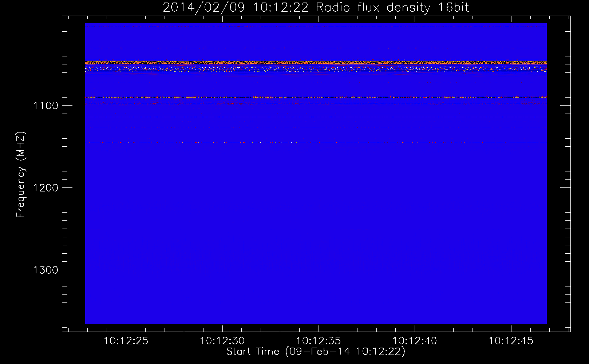The height and width of the screenshot is (364, 589).
Task: Click the thin dotted red line just above 1100 MHz
Action: coord(316,97)
